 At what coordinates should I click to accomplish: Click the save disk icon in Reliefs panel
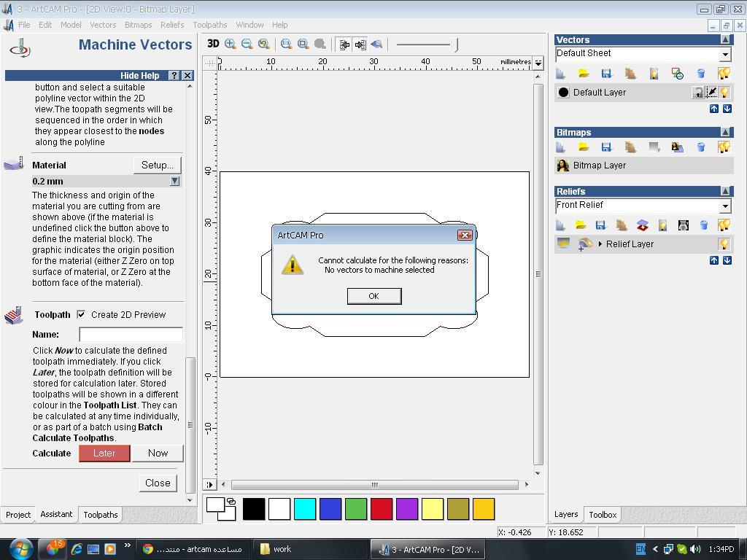[x=601, y=225]
